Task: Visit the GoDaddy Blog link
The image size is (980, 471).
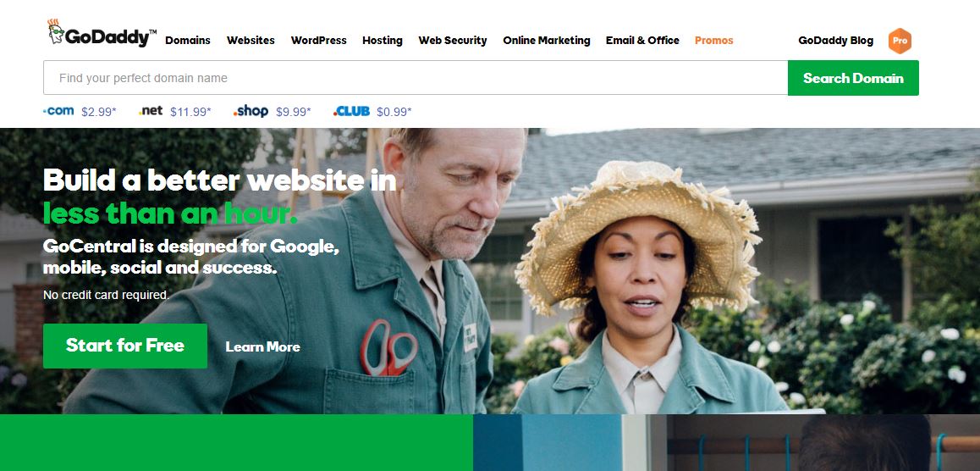Action: [835, 40]
